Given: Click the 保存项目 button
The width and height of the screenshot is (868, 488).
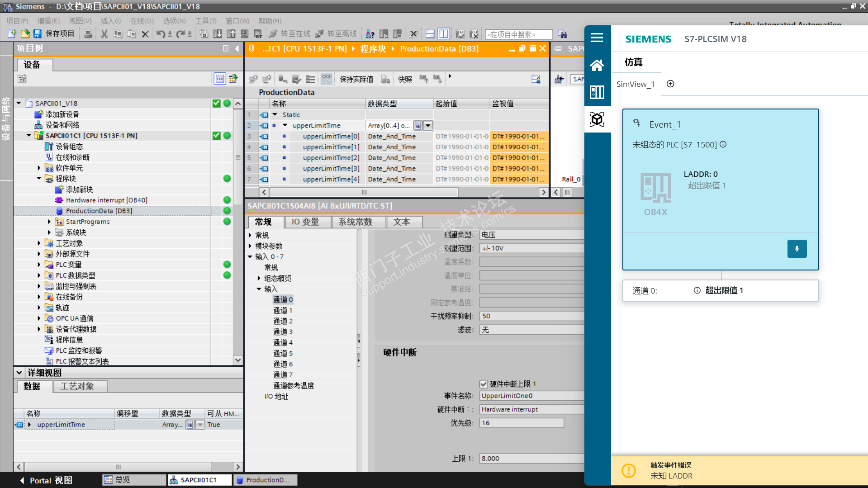Looking at the screenshot, I should click(x=54, y=34).
